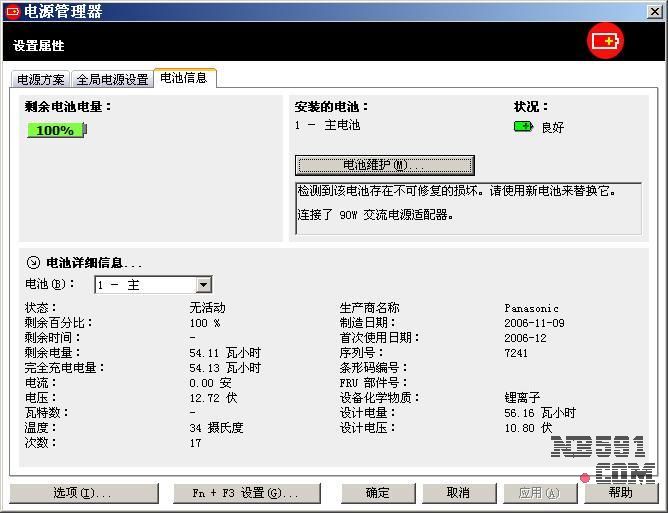Click the battery damage warning message box
This screenshot has width=668, height=513.
tap(468, 208)
